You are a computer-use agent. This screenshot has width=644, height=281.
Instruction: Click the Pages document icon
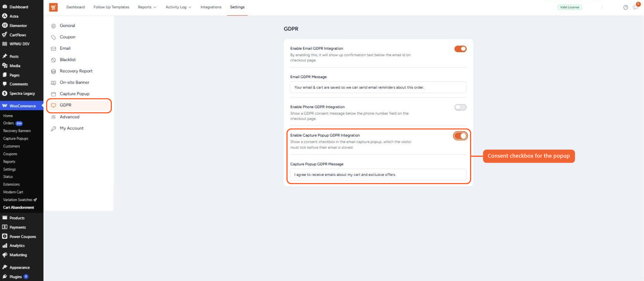pyautogui.click(x=5, y=75)
